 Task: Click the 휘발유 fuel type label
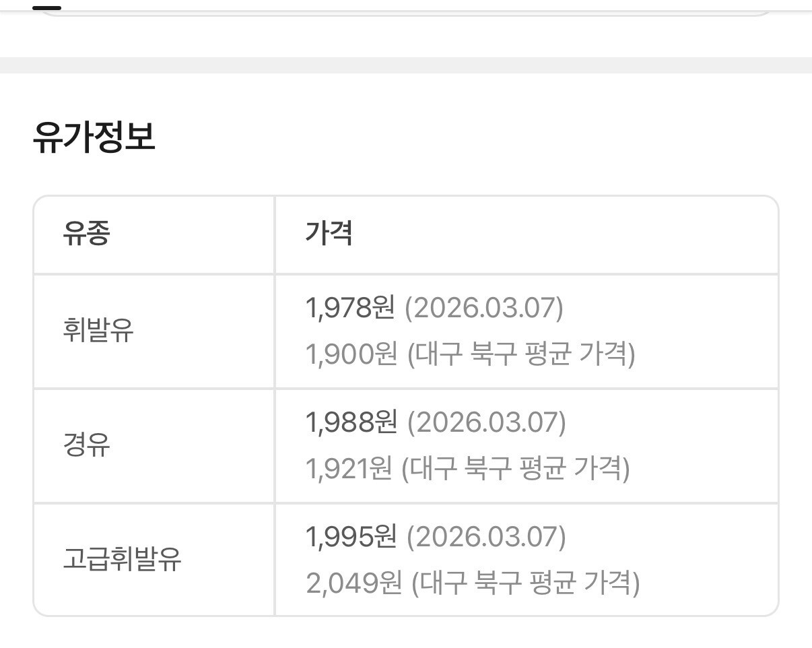(x=98, y=331)
